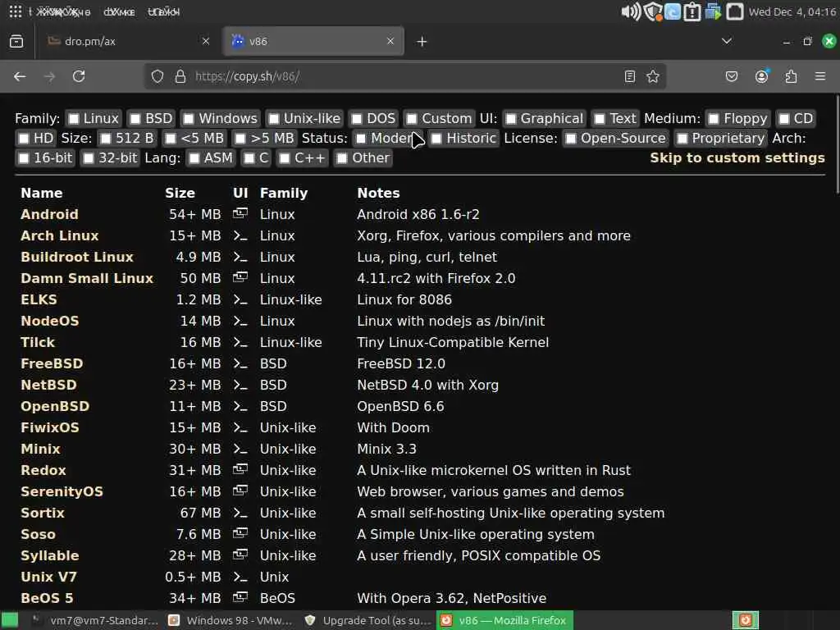Viewport: 840px width, 630px height.
Task: Open the Extensions puzzle icon
Action: pyautogui.click(x=791, y=76)
